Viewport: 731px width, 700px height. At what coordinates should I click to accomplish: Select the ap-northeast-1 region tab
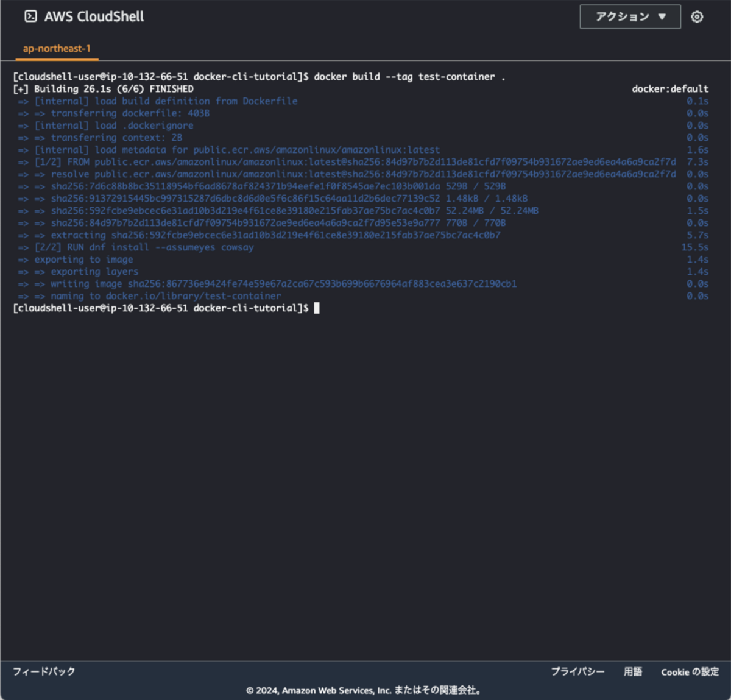click(56, 48)
